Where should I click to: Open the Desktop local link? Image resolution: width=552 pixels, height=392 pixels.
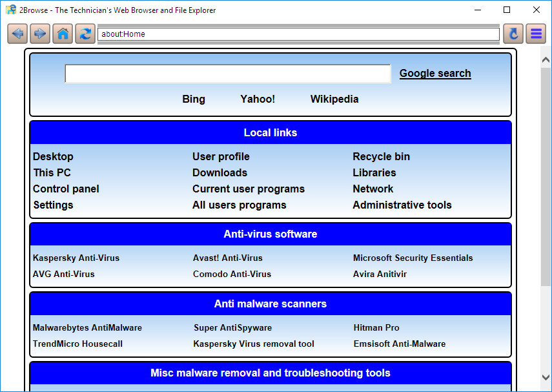pyautogui.click(x=53, y=156)
